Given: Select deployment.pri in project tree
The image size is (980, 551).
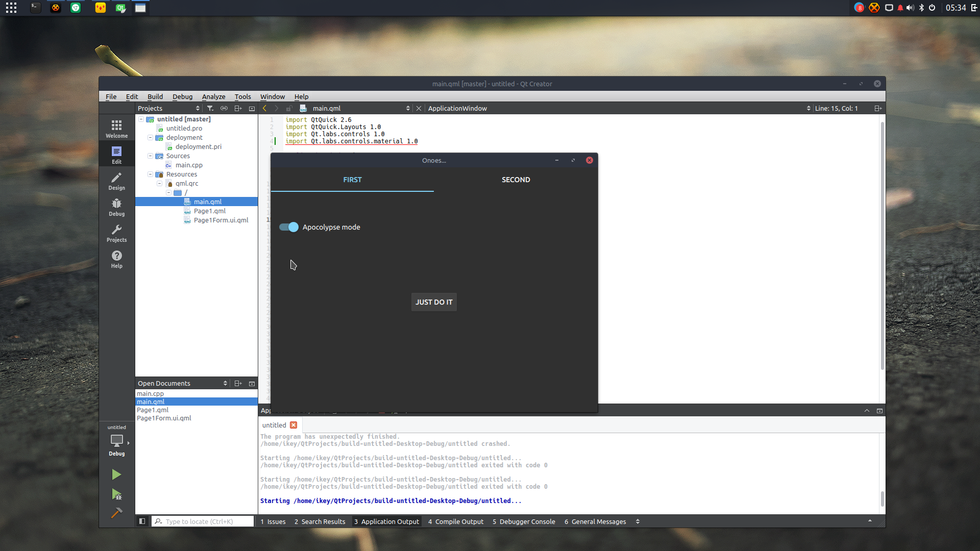Looking at the screenshot, I should coord(198,146).
